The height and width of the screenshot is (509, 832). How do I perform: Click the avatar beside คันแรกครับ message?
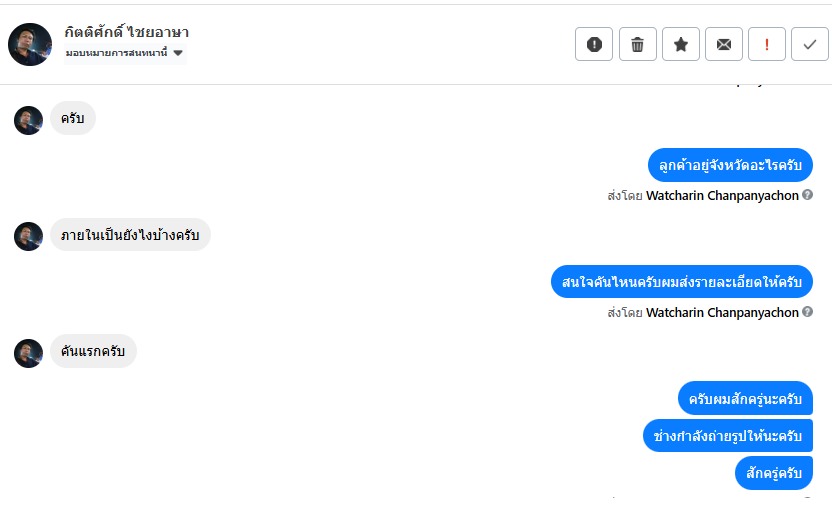point(28,352)
